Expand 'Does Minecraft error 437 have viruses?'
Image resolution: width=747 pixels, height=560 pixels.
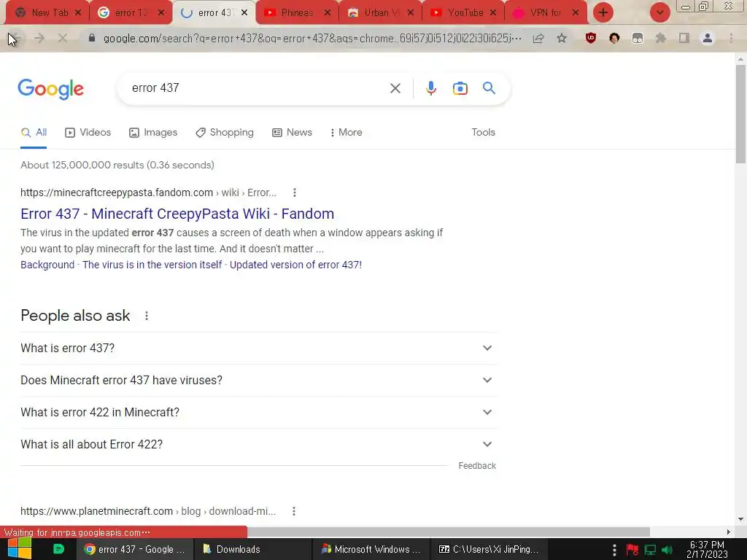(x=258, y=380)
